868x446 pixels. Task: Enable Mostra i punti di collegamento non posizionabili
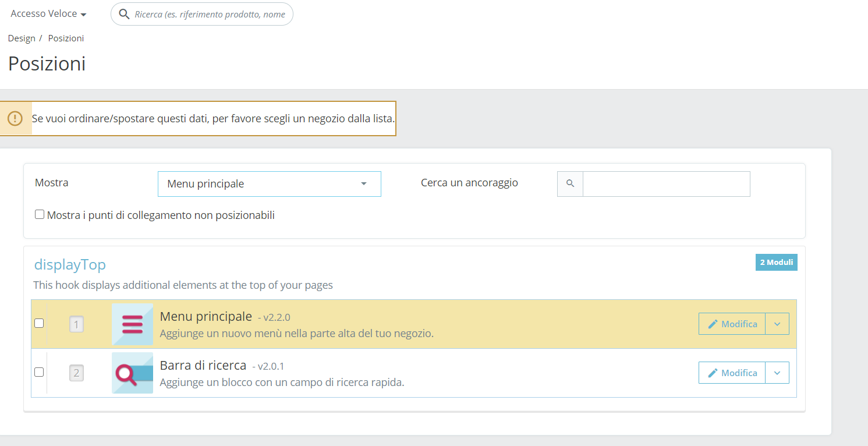[x=40, y=214]
